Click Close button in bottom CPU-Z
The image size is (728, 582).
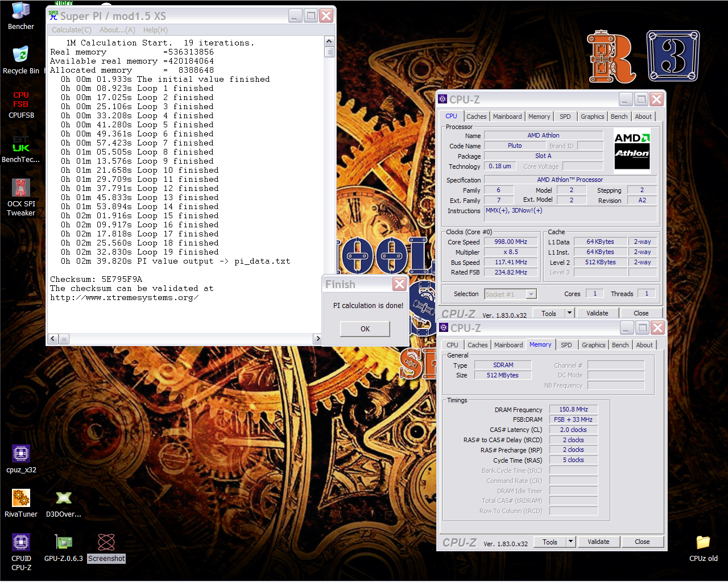pos(642,542)
